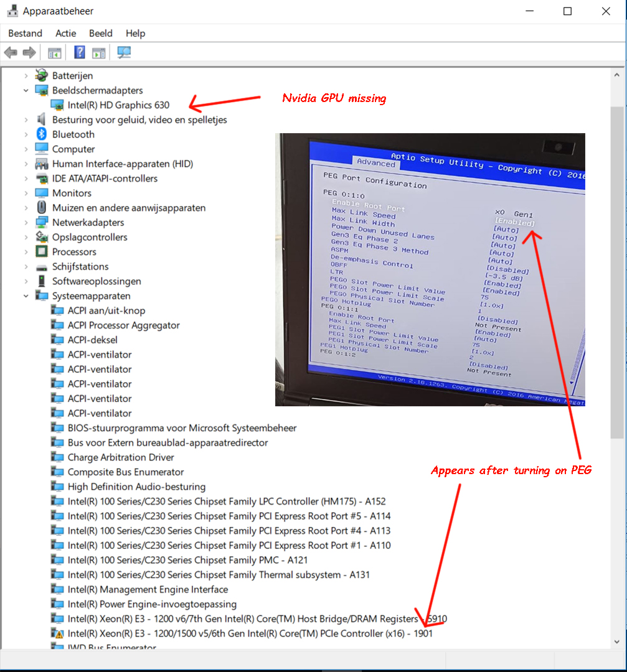Expand the Computer node

26,149
